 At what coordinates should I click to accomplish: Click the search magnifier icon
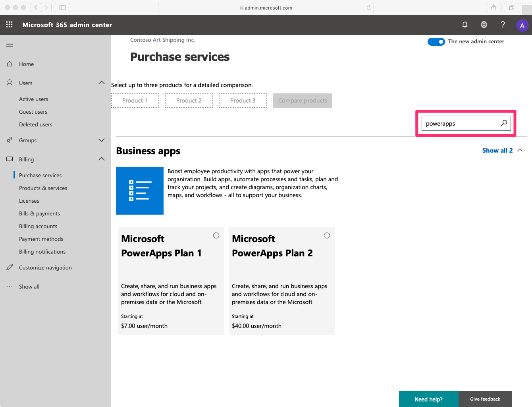[x=504, y=123]
